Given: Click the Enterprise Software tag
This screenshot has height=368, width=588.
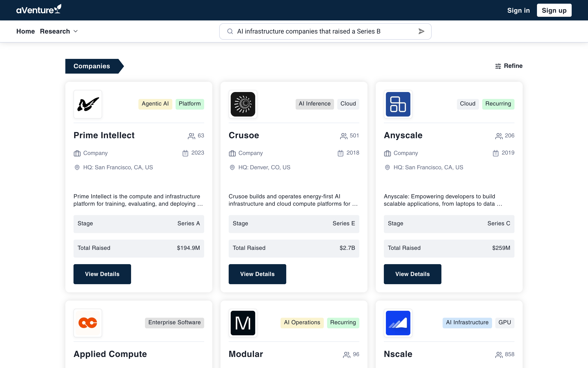Looking at the screenshot, I should pos(174,323).
